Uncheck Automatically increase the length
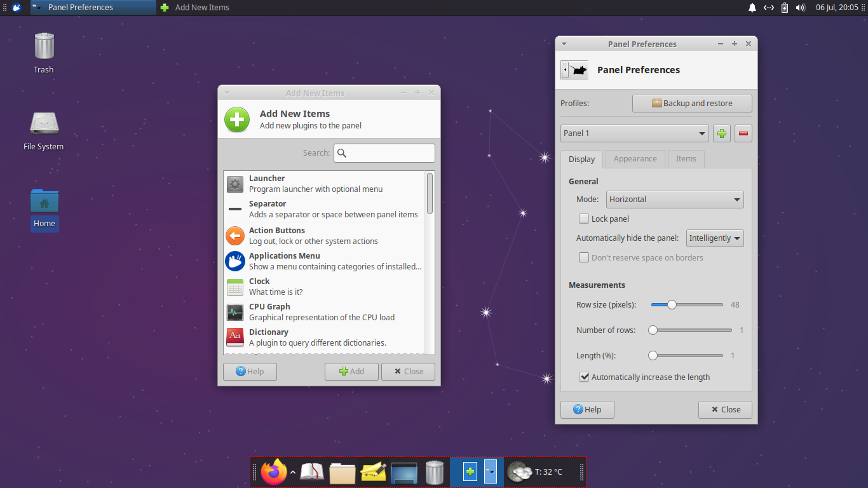 pyautogui.click(x=584, y=377)
